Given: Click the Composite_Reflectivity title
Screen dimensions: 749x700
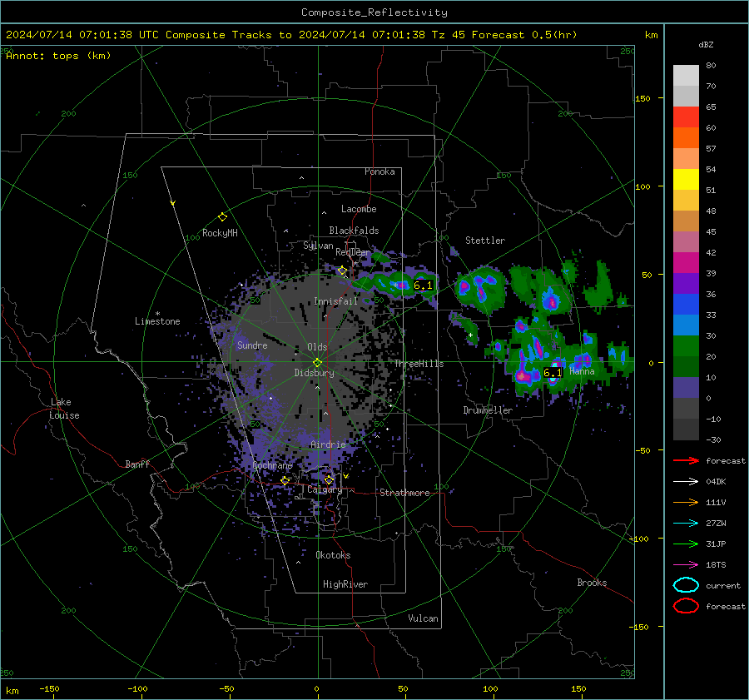Looking at the screenshot, I should coord(374,12).
